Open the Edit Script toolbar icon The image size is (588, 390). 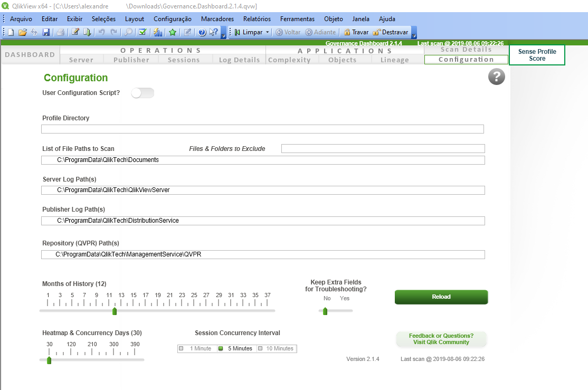(x=75, y=32)
